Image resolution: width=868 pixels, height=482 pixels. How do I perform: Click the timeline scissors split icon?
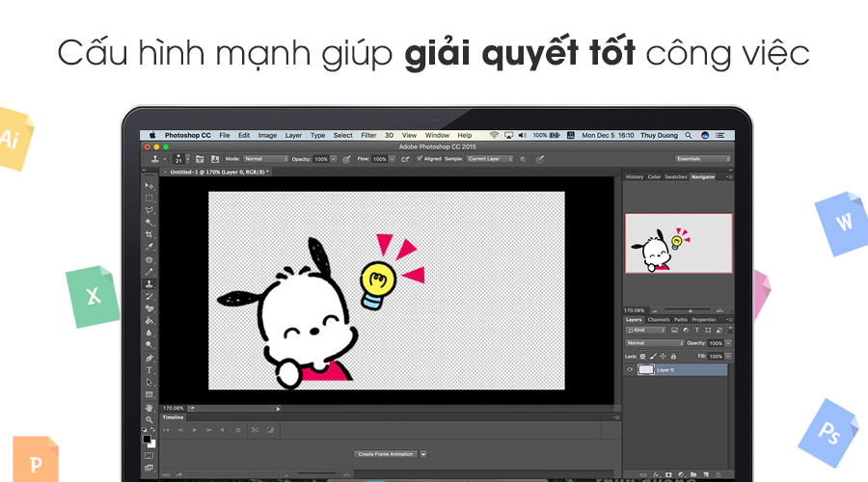point(255,430)
